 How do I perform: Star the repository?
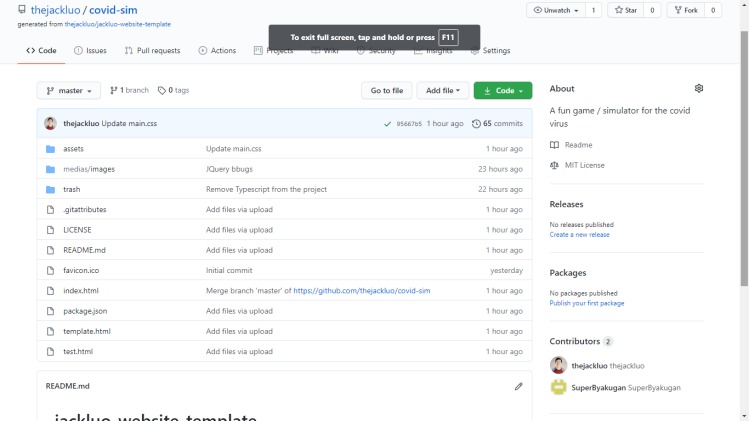626,10
